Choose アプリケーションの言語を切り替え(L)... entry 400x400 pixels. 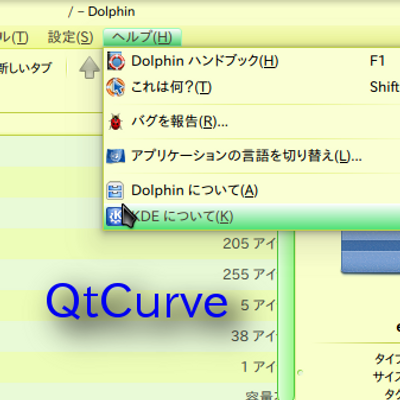[252, 156]
